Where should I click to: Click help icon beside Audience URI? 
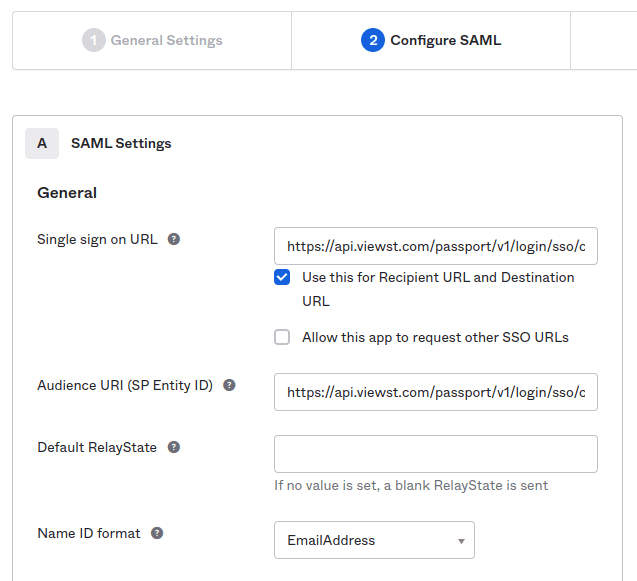coord(229,385)
